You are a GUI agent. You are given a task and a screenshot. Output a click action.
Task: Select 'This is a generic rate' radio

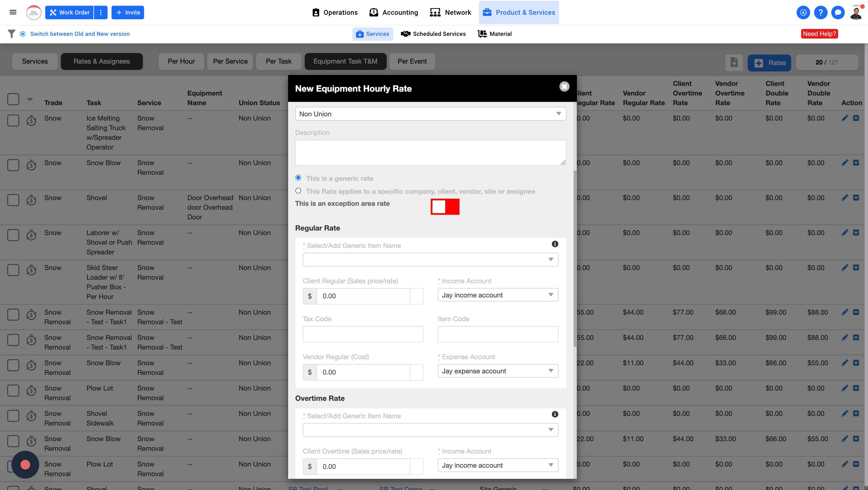point(298,177)
